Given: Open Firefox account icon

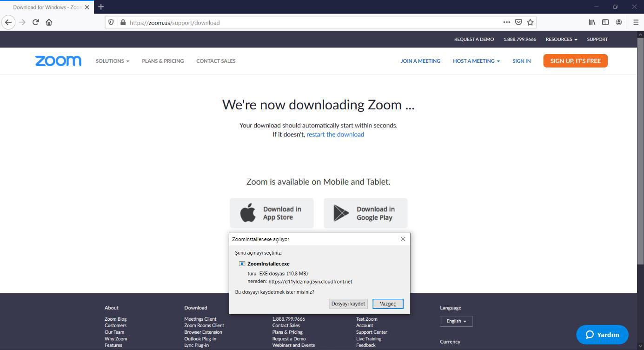Looking at the screenshot, I should click(619, 22).
